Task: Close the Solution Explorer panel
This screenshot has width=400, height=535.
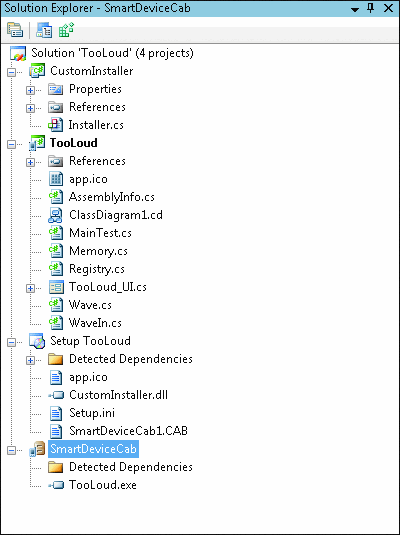Action: click(389, 8)
